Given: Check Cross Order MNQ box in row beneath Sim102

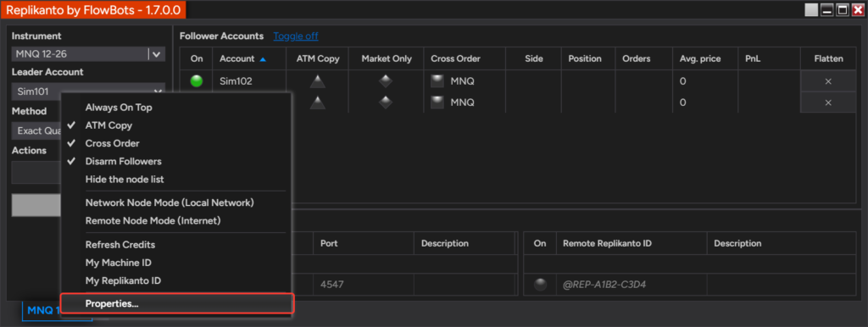Looking at the screenshot, I should point(437,103).
